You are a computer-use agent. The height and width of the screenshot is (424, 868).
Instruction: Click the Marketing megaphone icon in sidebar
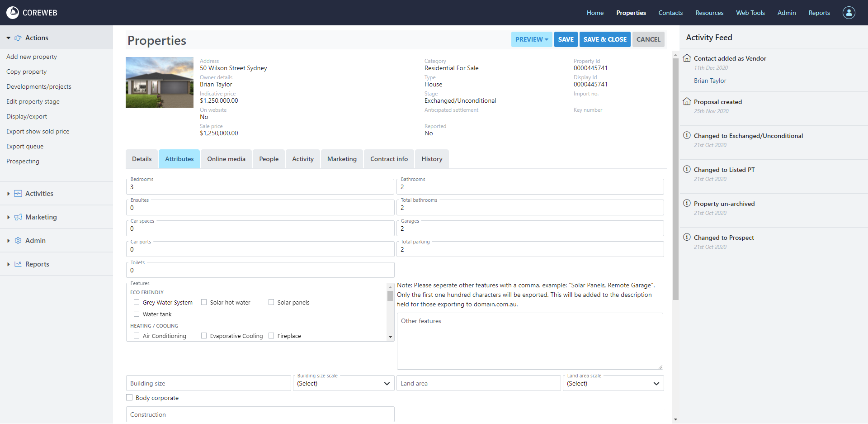pyautogui.click(x=18, y=217)
